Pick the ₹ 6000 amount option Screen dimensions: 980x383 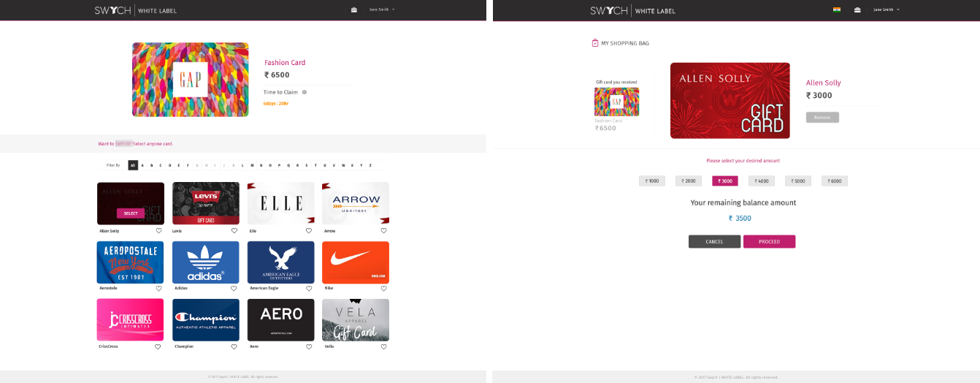tap(835, 181)
